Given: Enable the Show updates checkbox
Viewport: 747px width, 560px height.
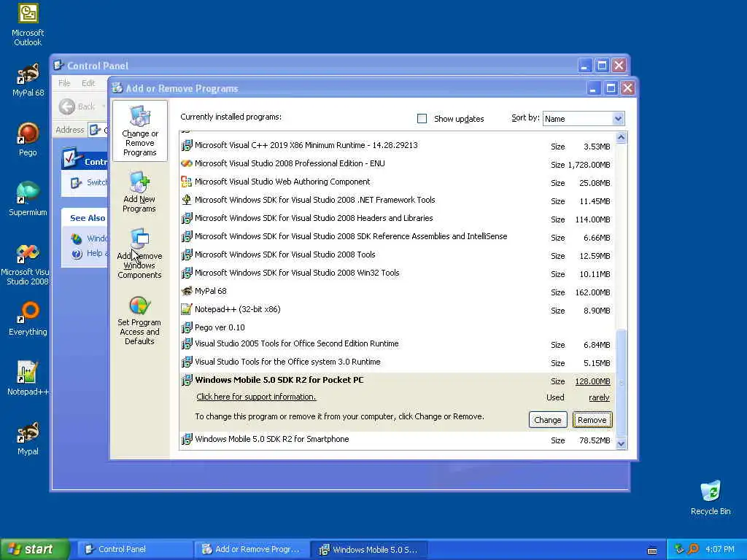Looking at the screenshot, I should [422, 119].
